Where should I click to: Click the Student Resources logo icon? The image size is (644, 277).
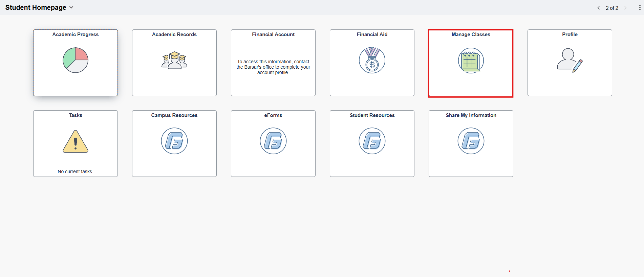click(372, 141)
